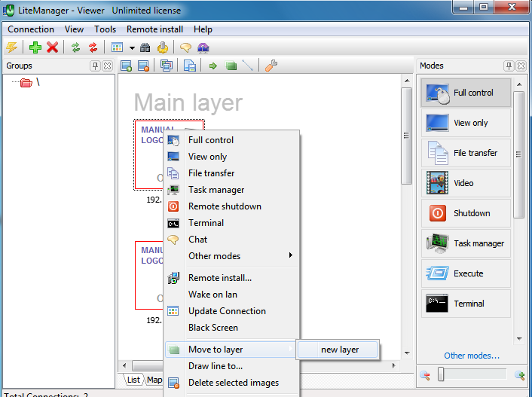Choose Remote install... in context menu
Screen dimensions: 532x397
pyautogui.click(x=231, y=278)
